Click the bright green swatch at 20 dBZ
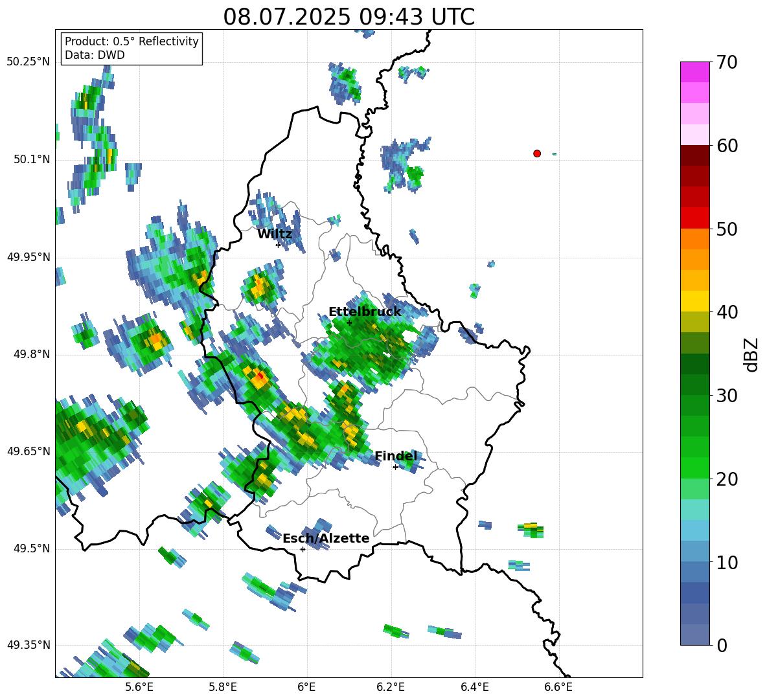The height and width of the screenshot is (700, 767). (694, 468)
